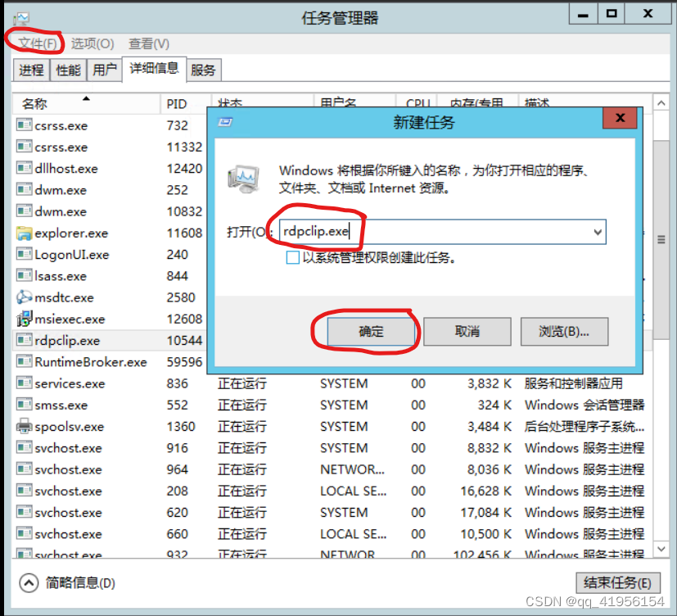
Task: Click the 3,484 K memory value
Action: (x=490, y=427)
